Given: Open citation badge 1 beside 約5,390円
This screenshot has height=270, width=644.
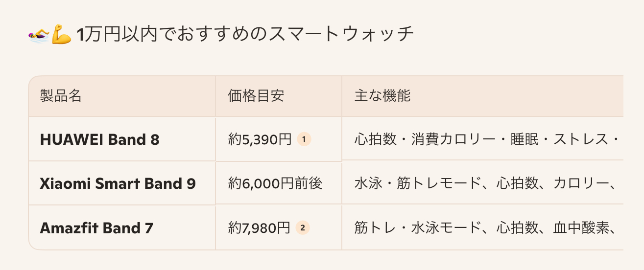Looking at the screenshot, I should coord(304,140).
